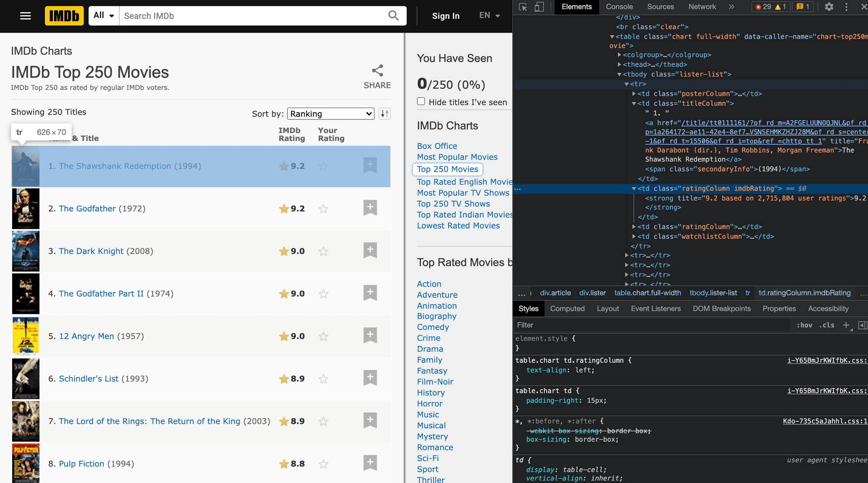Switch to the Console tab
This screenshot has width=868, height=483.
click(x=619, y=7)
